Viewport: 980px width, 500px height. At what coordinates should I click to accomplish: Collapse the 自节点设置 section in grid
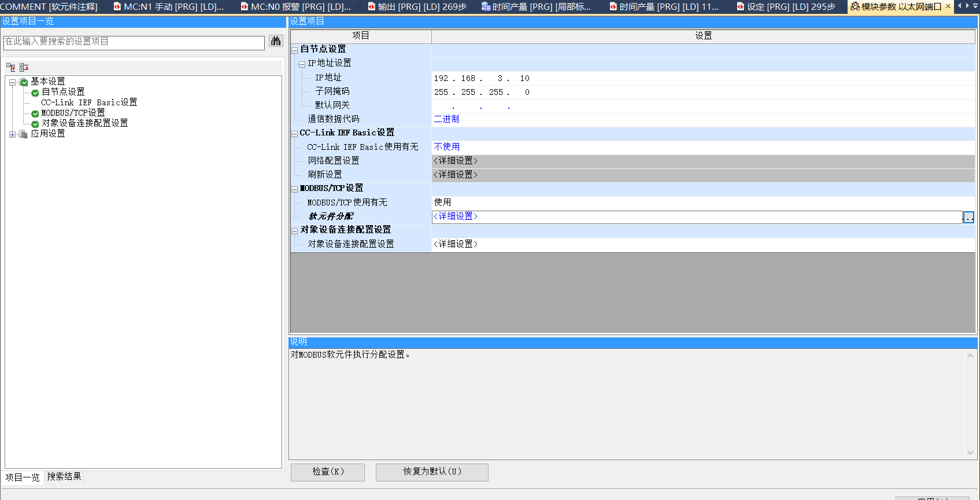(294, 50)
